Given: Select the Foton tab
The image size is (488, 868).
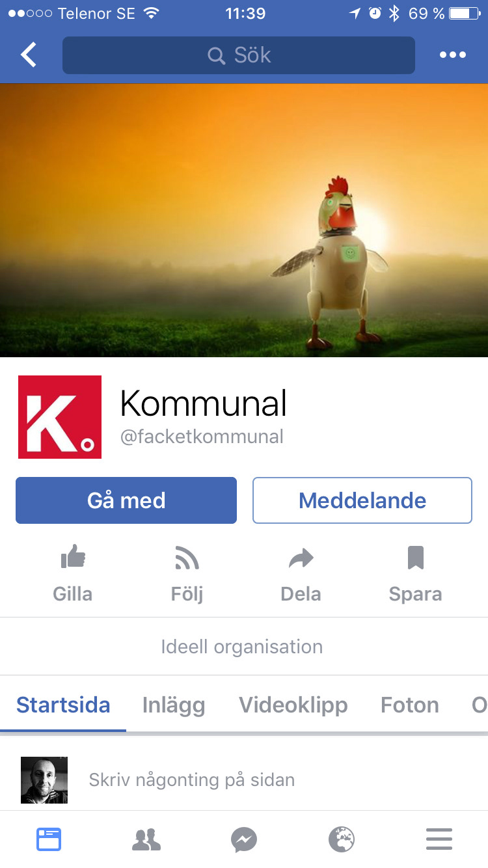Looking at the screenshot, I should point(410,705).
